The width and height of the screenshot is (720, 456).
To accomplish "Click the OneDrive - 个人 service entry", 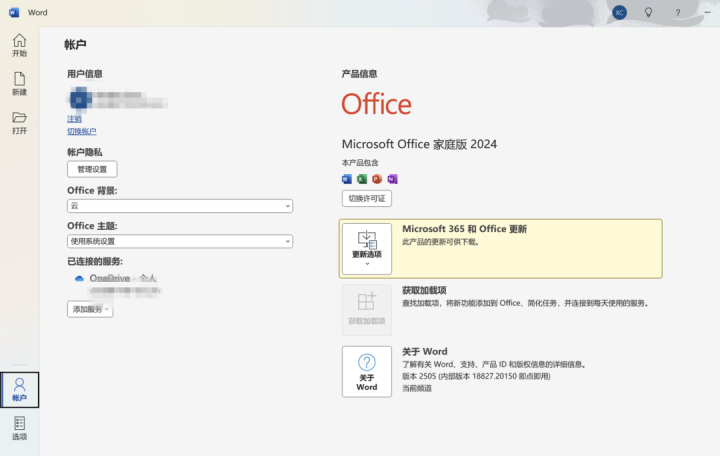I will pos(123,278).
